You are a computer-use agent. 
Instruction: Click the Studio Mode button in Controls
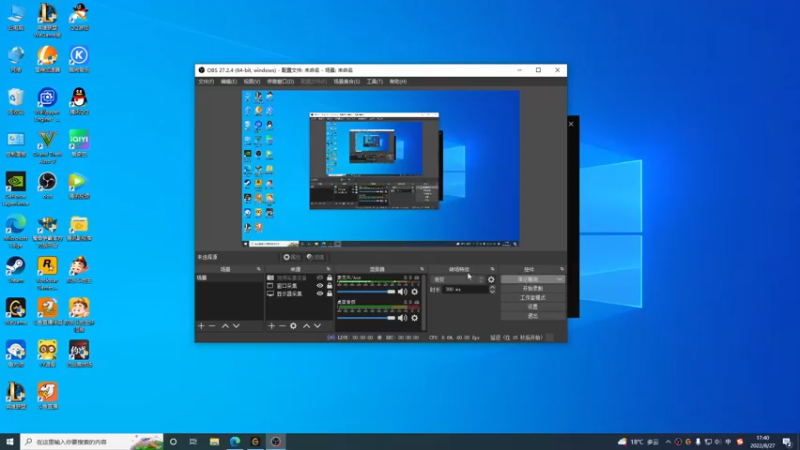[533, 297]
